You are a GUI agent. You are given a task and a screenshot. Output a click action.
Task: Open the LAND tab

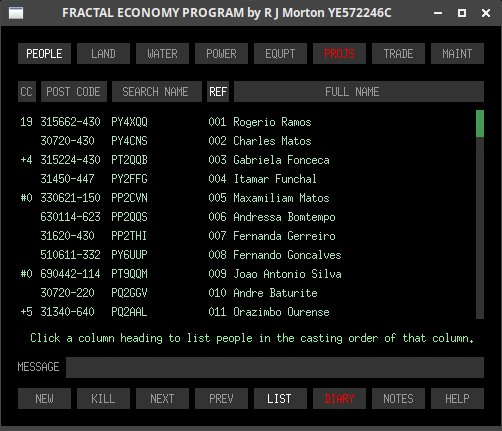tap(103, 54)
